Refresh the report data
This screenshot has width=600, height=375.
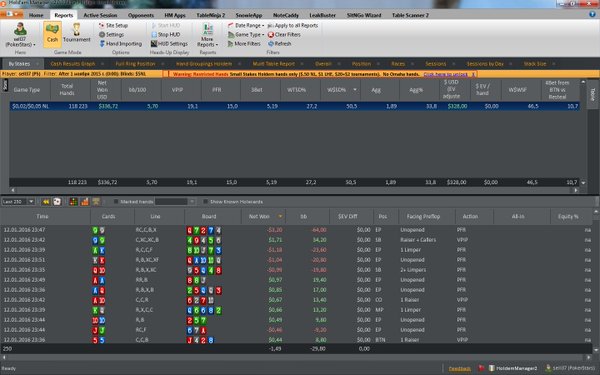point(280,44)
